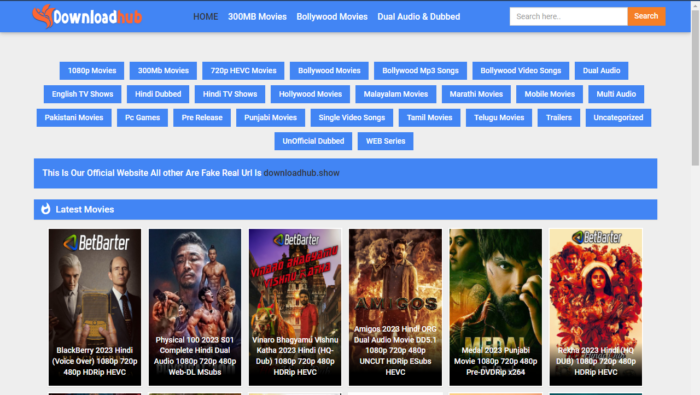Click the WEB Series tag button
This screenshot has width=700, height=395.
point(385,141)
